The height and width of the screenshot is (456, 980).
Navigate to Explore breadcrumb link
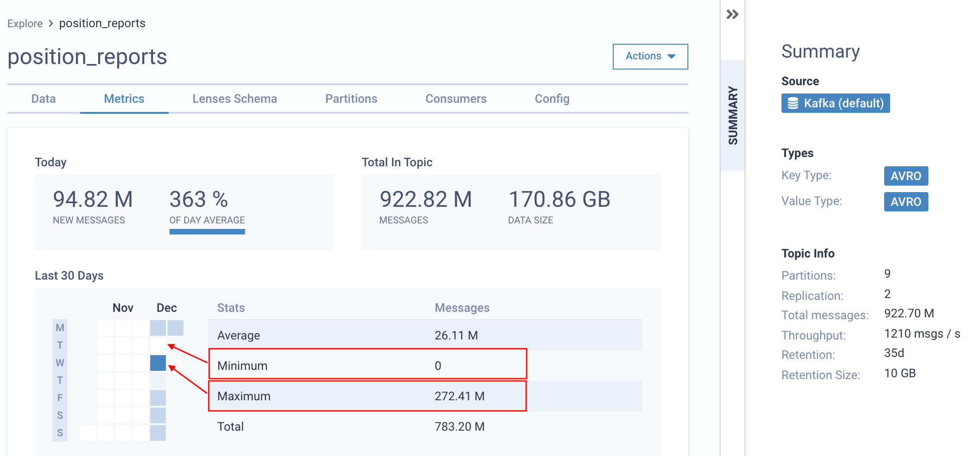pyautogui.click(x=25, y=23)
